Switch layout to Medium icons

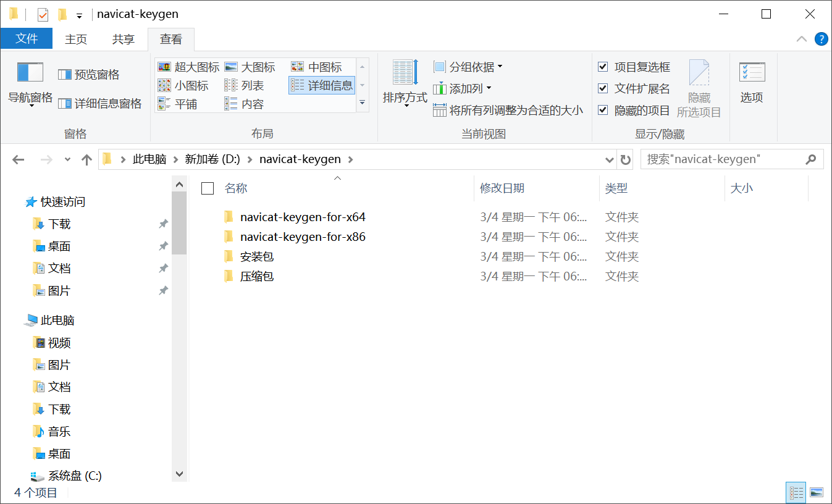coord(316,67)
